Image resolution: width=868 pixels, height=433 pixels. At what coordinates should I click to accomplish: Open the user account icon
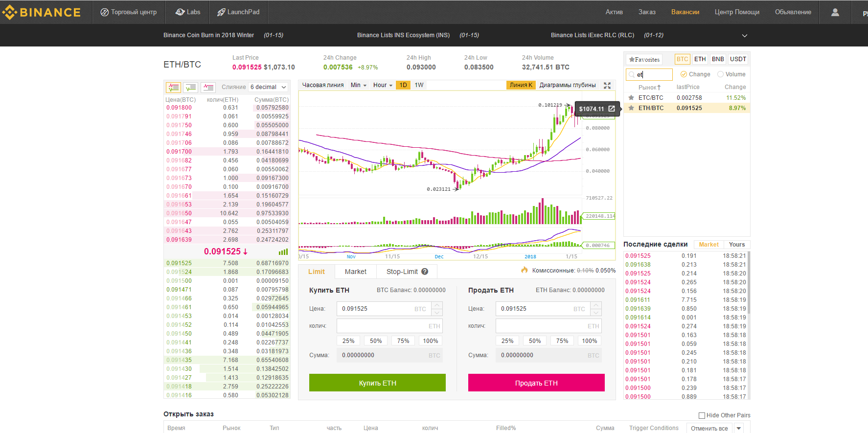click(835, 12)
